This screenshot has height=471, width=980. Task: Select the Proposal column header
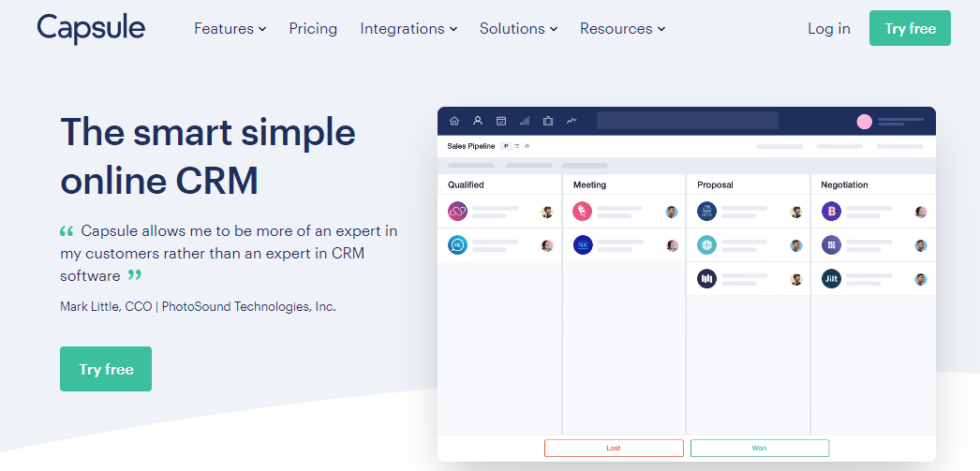coord(715,184)
